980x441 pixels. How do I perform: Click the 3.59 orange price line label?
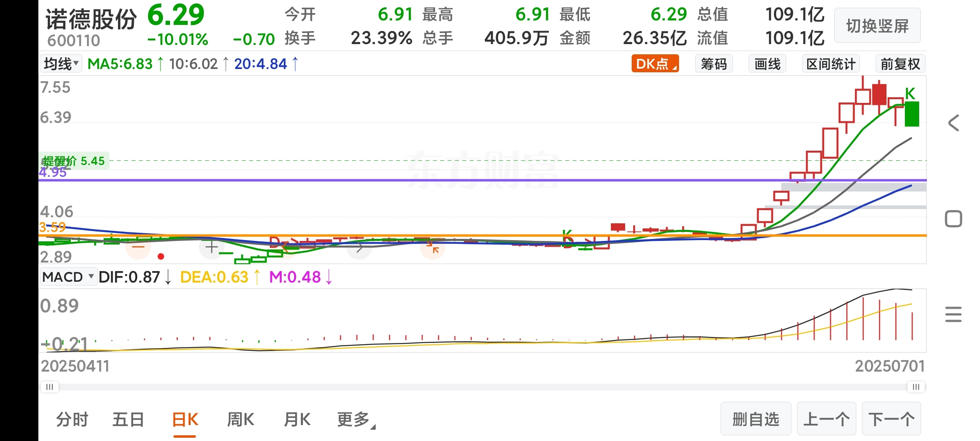tap(52, 227)
